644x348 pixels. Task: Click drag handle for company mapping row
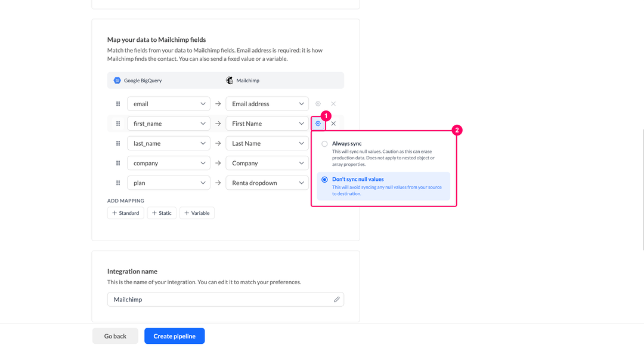tap(118, 163)
